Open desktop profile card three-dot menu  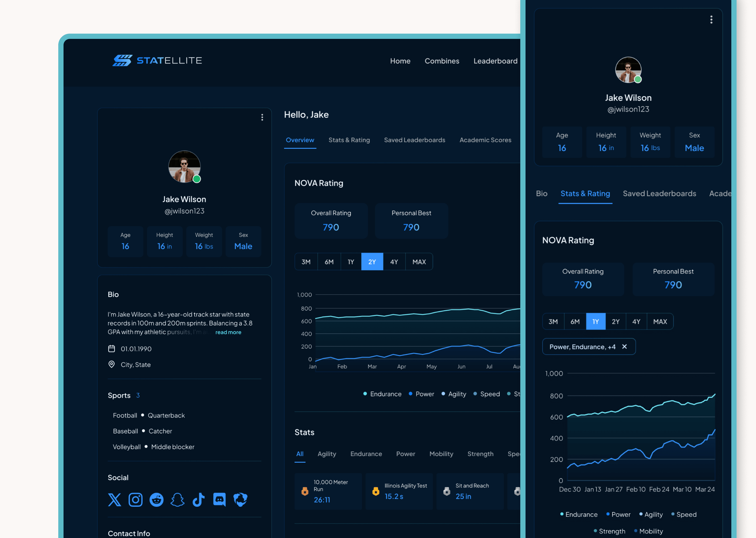coord(262,117)
